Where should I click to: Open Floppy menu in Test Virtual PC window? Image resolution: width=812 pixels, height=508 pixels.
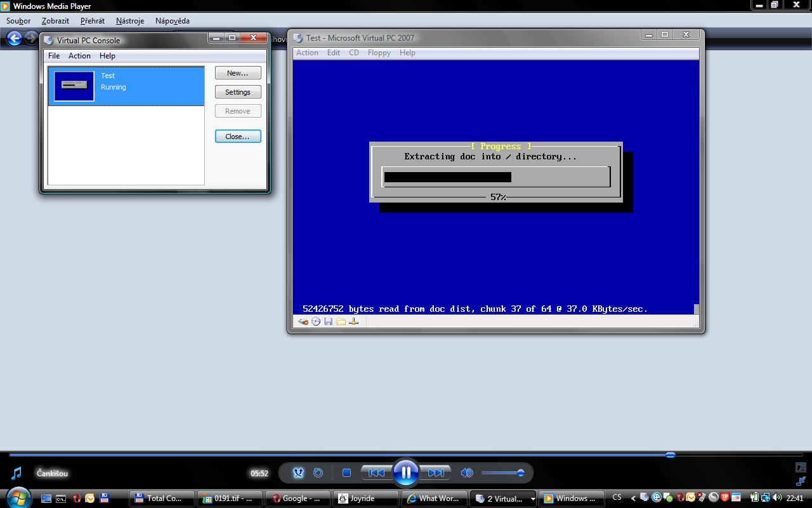pos(379,53)
